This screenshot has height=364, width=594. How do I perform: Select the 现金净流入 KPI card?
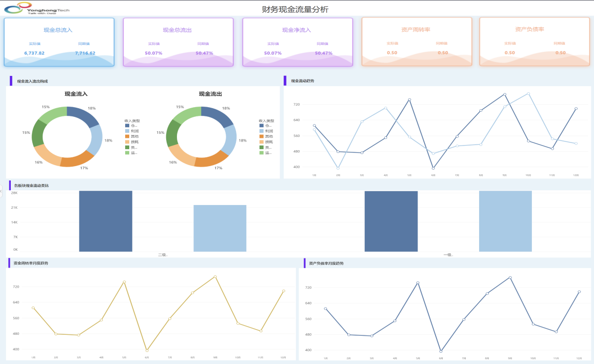coord(298,42)
